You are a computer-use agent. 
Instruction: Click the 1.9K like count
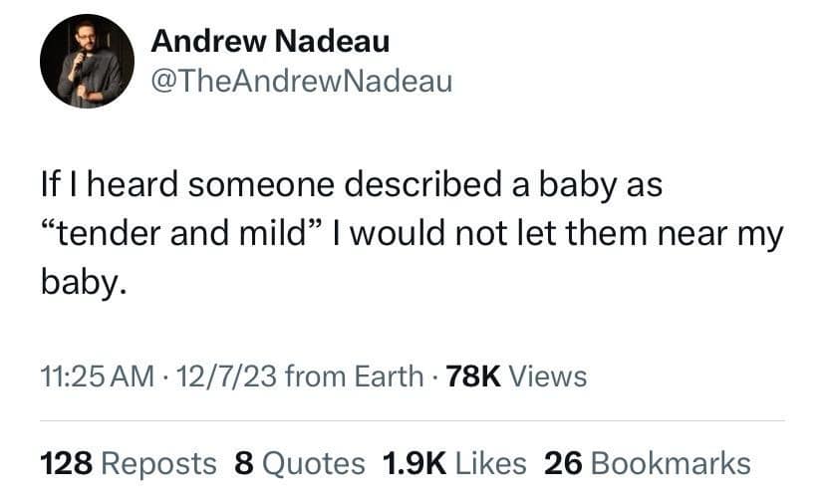(413, 462)
